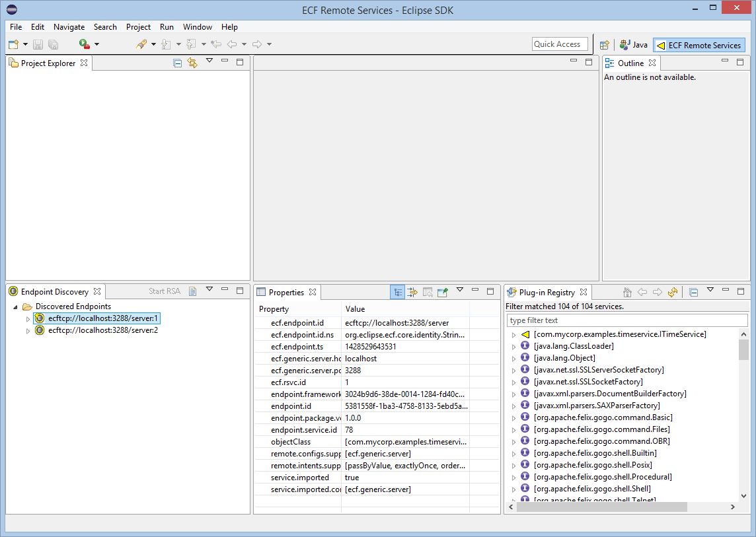Click the Plug-in Registry home icon
This screenshot has height=537, width=756.
click(x=627, y=292)
